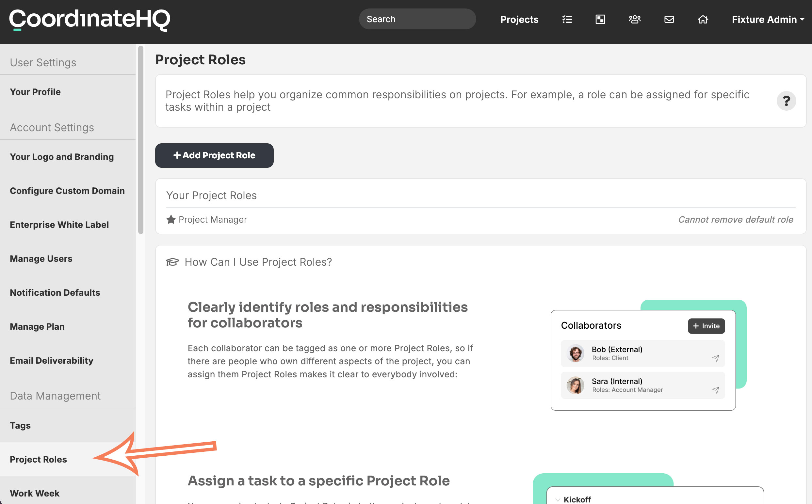Click the dashboard board icon in navbar
Screen dimensions: 812x504
(x=600, y=19)
